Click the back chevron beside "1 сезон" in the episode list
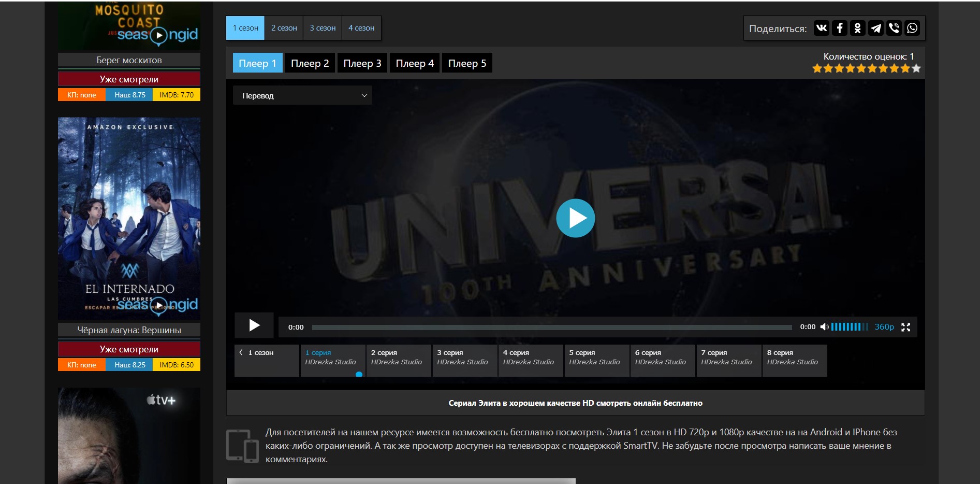Image resolution: width=980 pixels, height=484 pixels. coord(241,352)
